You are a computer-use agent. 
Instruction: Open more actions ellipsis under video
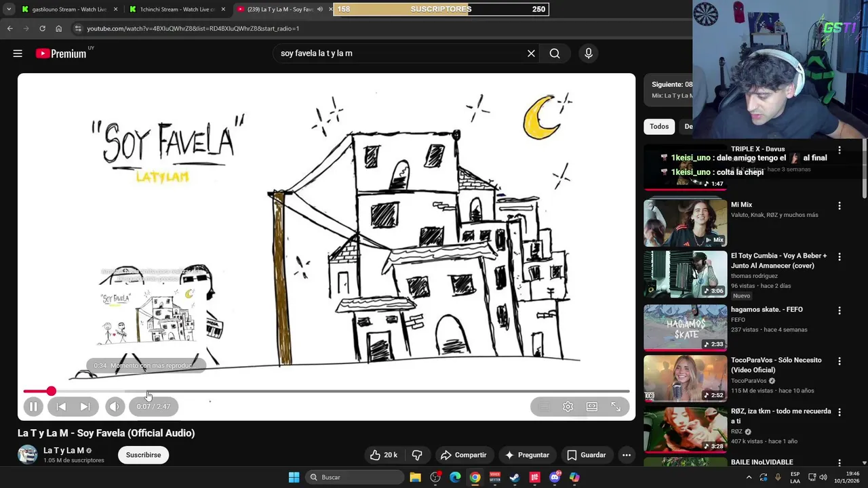[x=627, y=455]
